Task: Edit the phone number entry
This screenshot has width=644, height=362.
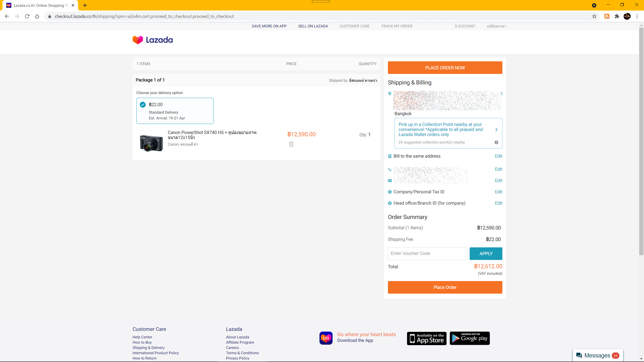Action: click(498, 169)
